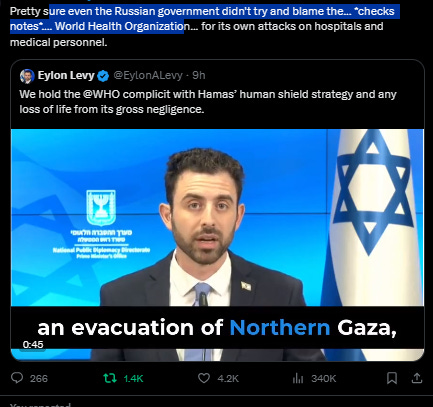The image size is (433, 407).
Task: Open the @WHO mention in the quoted tweet
Action: [101, 94]
